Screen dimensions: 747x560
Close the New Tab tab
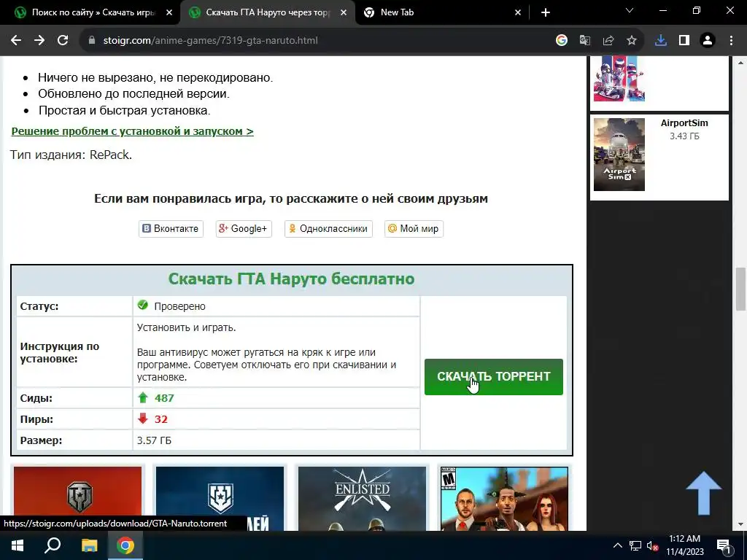coord(518,12)
